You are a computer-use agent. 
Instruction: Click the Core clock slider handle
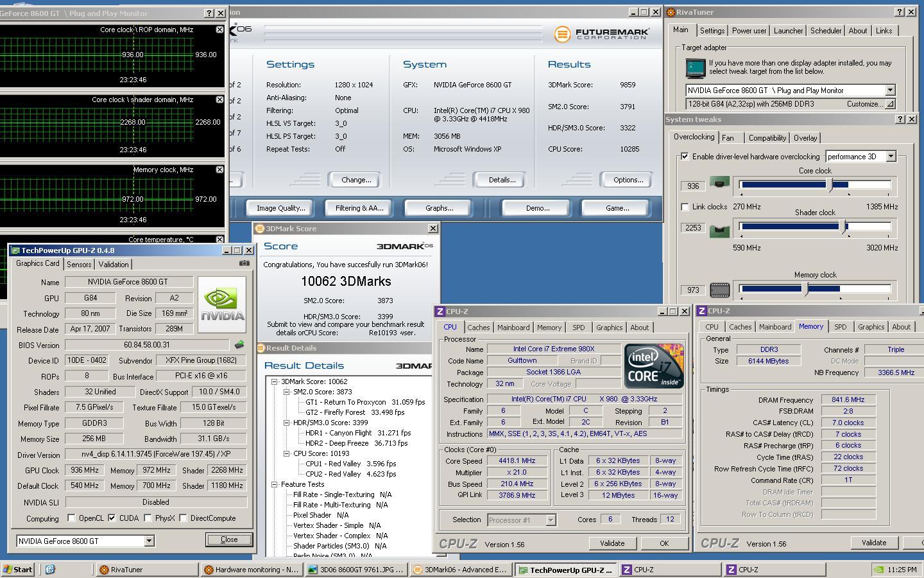click(830, 185)
